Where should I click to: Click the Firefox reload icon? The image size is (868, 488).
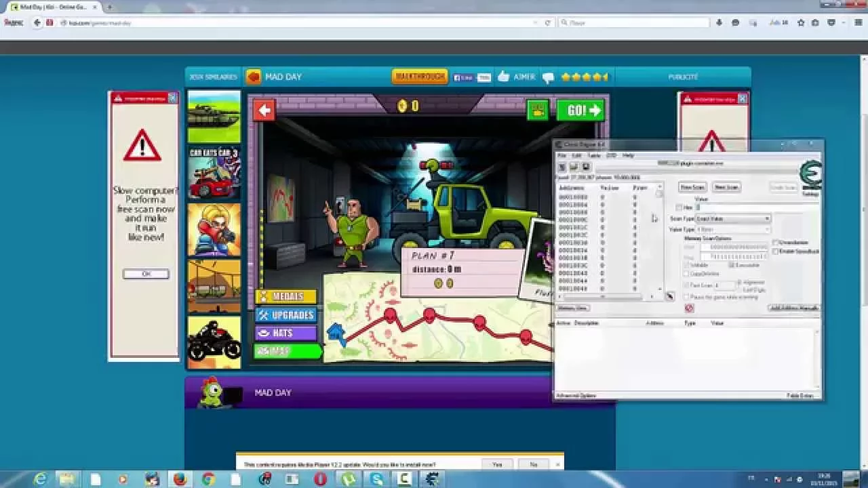pos(548,22)
